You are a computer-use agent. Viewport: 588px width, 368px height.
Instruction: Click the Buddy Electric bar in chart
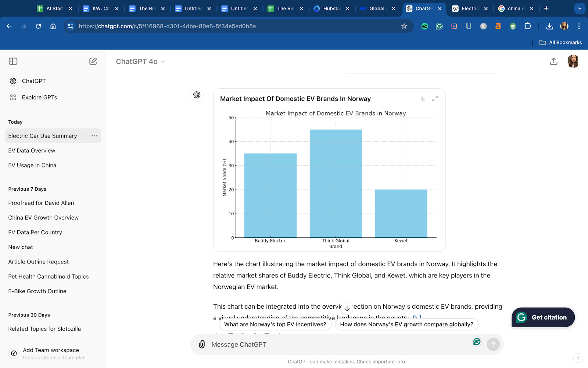tap(270, 195)
